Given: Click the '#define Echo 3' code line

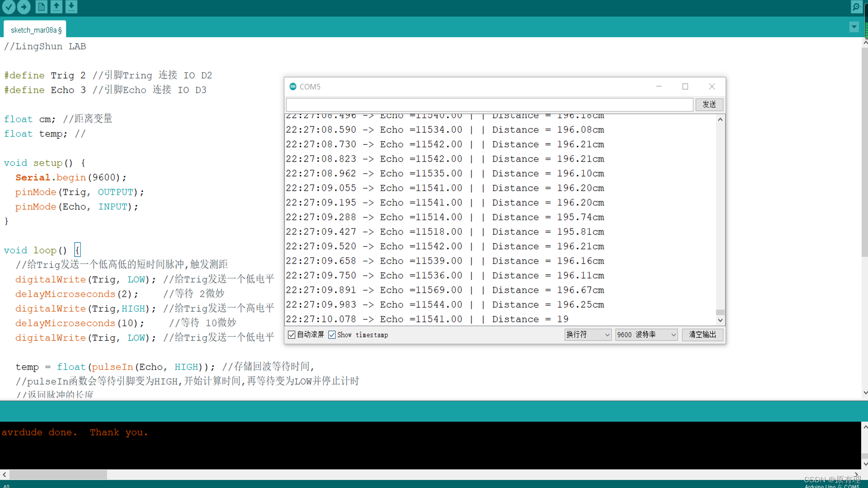Looking at the screenshot, I should pyautogui.click(x=105, y=90).
